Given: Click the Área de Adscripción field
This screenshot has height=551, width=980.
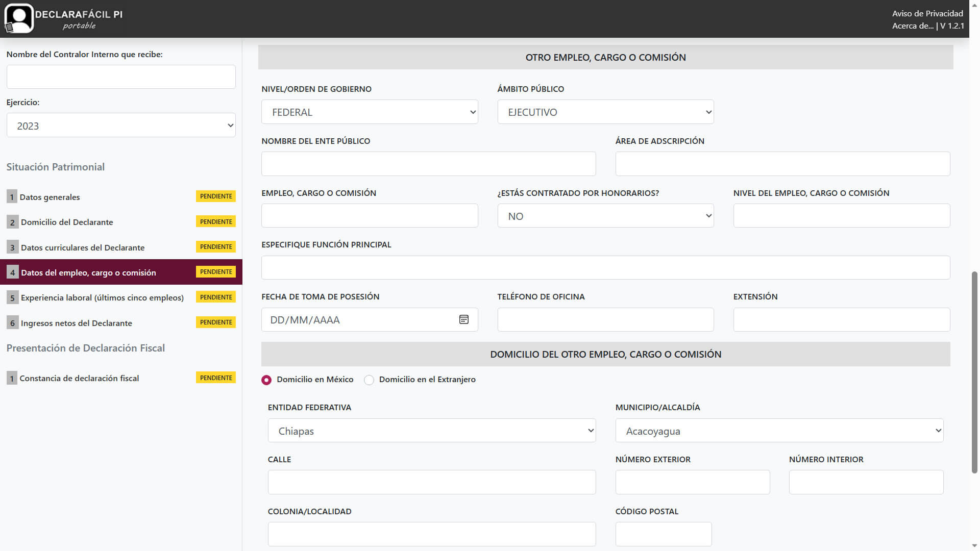Looking at the screenshot, I should click(x=782, y=164).
